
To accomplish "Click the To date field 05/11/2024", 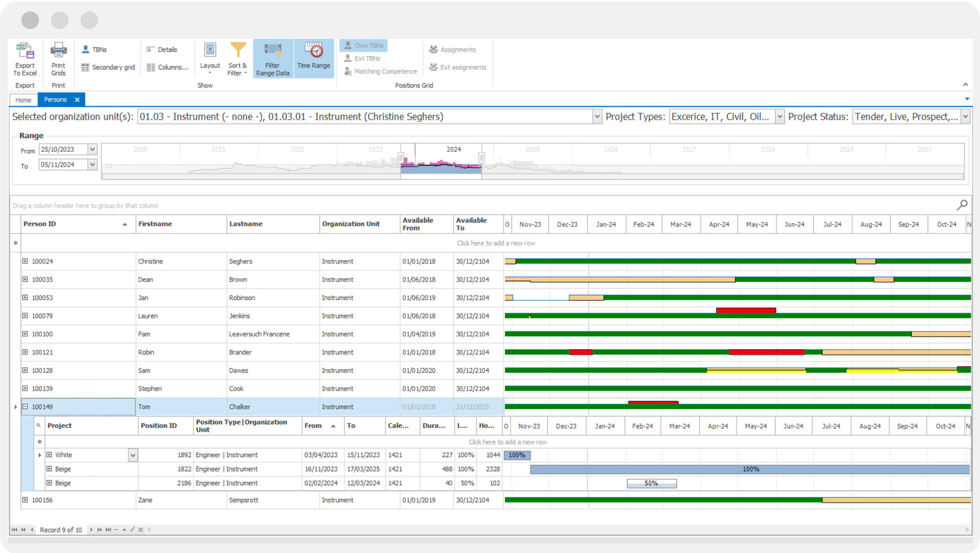I will pyautogui.click(x=63, y=165).
